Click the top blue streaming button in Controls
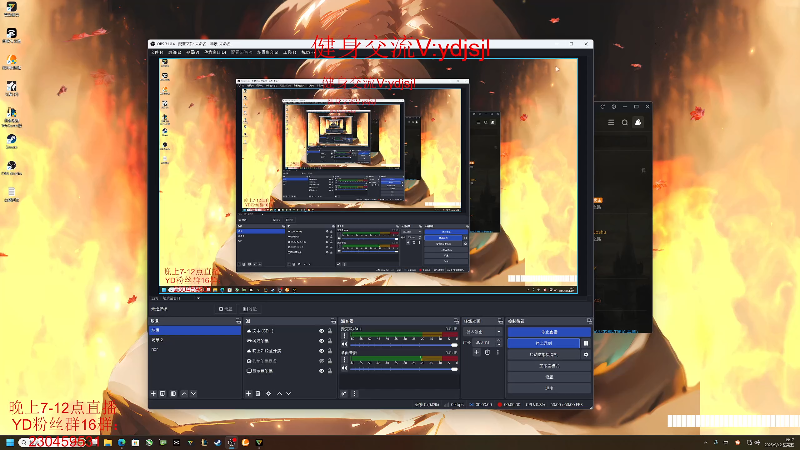 (549, 332)
